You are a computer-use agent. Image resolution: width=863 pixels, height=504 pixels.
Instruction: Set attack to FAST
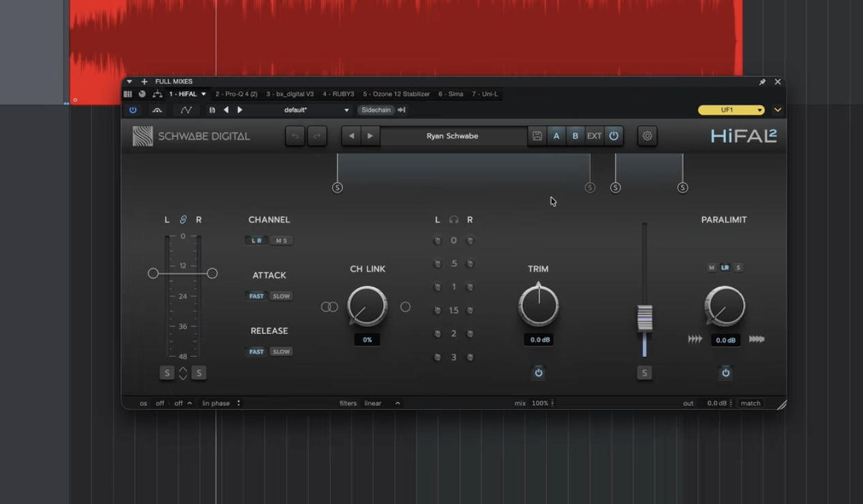click(256, 296)
